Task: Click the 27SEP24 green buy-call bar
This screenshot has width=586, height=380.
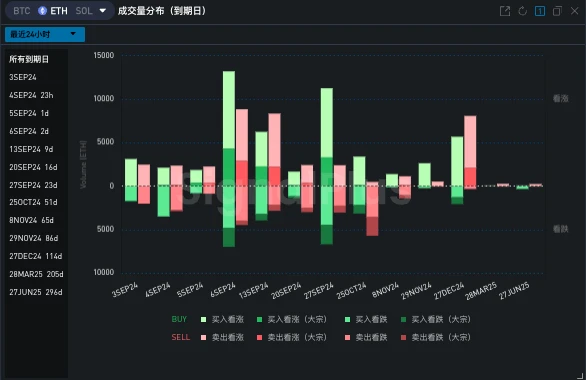Action: pos(327,123)
